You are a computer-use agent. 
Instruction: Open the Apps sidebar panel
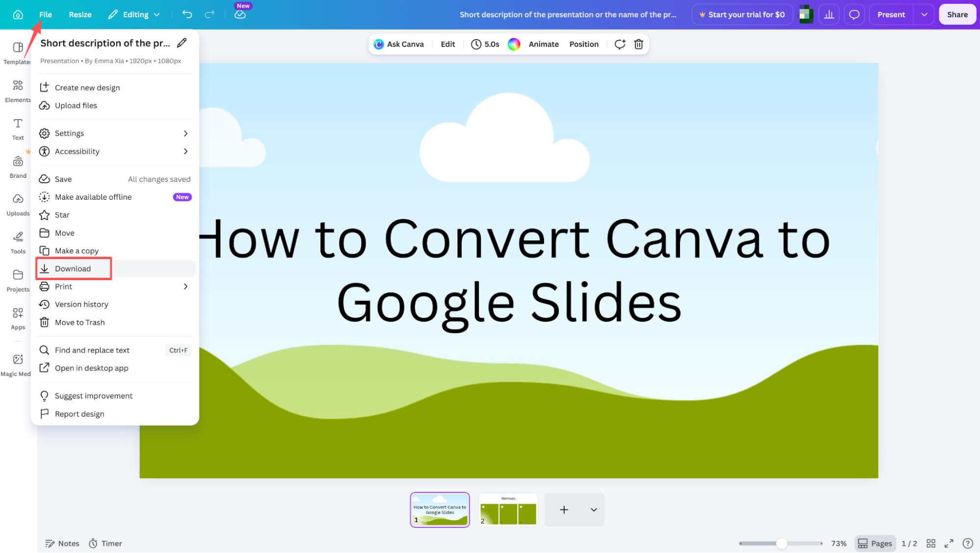tap(18, 319)
